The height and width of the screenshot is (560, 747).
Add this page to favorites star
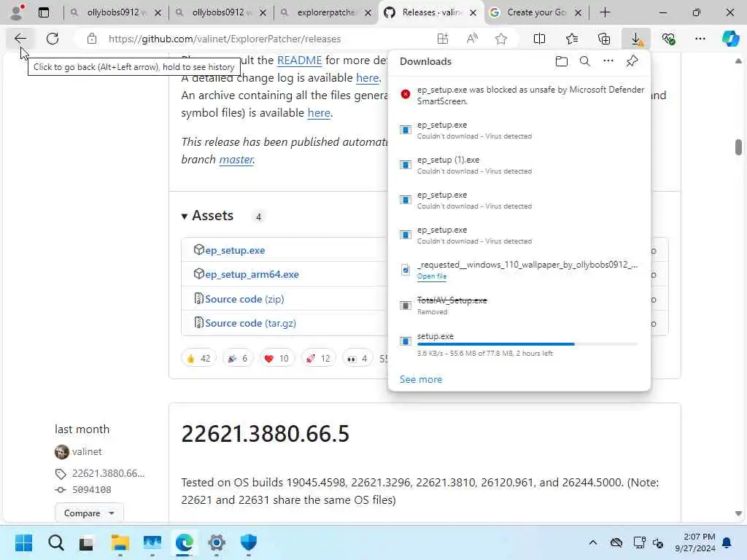(x=500, y=39)
